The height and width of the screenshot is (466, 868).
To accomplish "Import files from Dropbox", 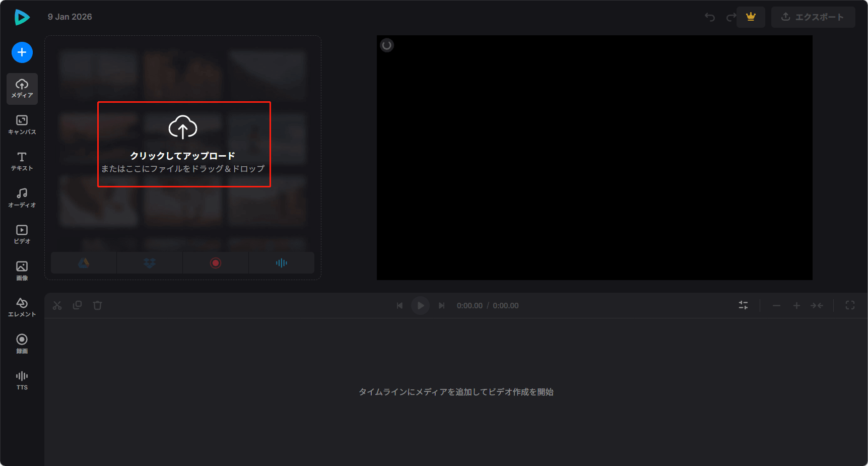I will (x=149, y=262).
